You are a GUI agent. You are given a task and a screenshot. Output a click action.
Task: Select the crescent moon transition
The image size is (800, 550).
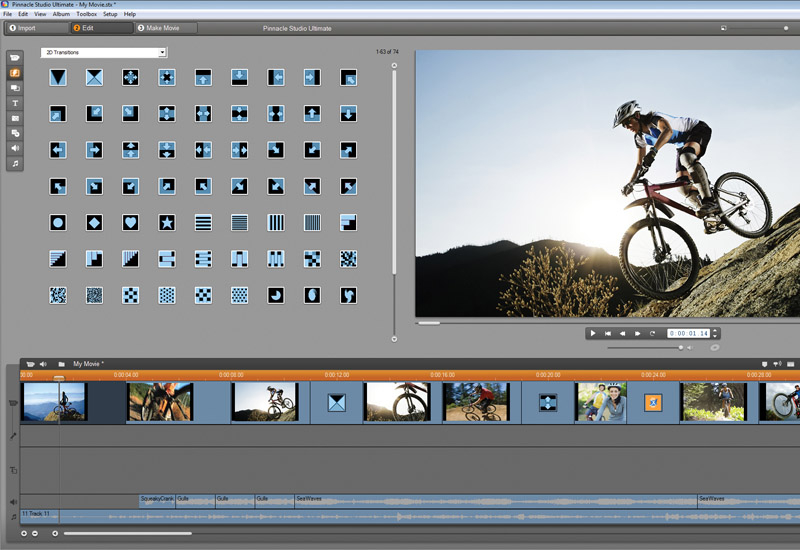coord(276,295)
